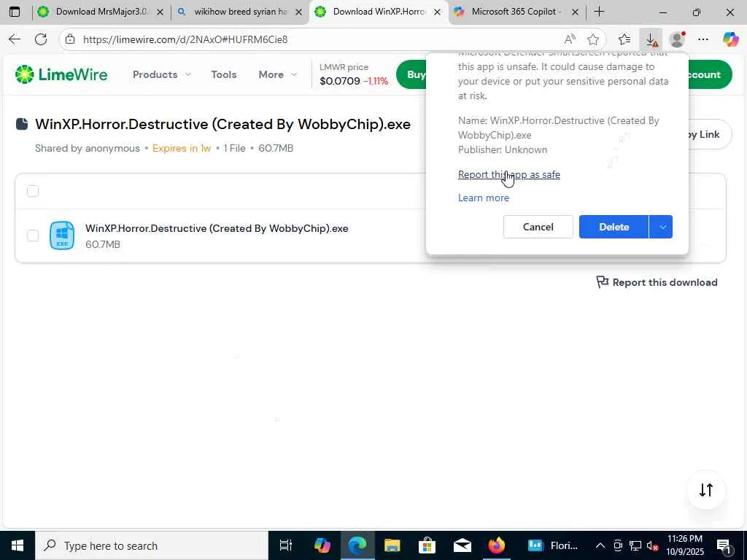Click the green Buy button
Image resolution: width=747 pixels, height=560 pixels.
point(411,74)
